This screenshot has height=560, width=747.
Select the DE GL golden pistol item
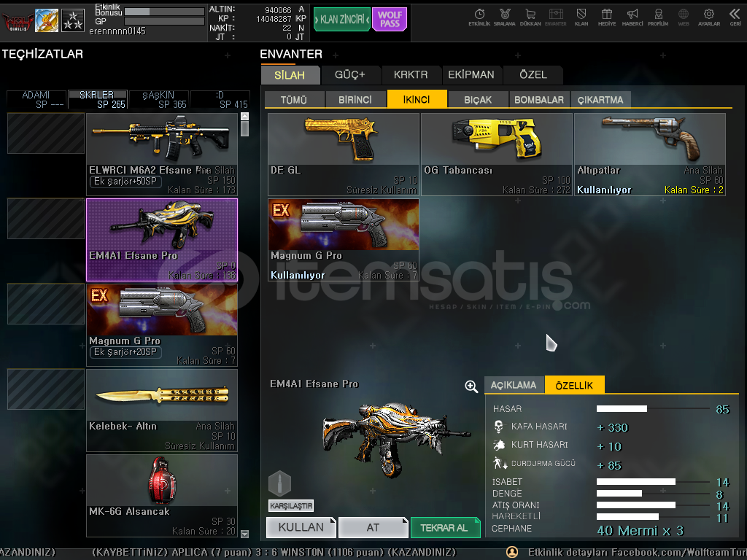tap(344, 155)
